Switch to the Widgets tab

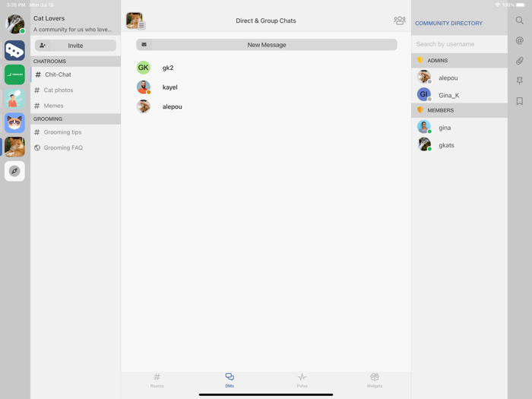point(375,380)
